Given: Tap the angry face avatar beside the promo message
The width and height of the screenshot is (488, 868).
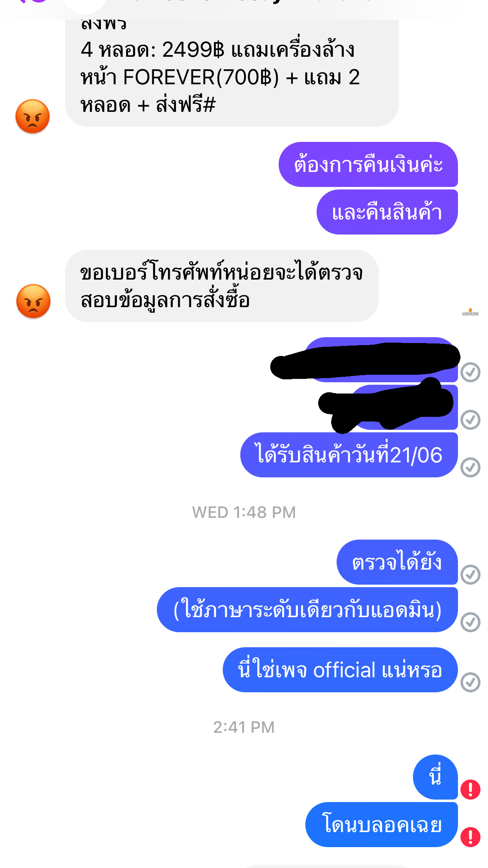Looking at the screenshot, I should click(33, 116).
